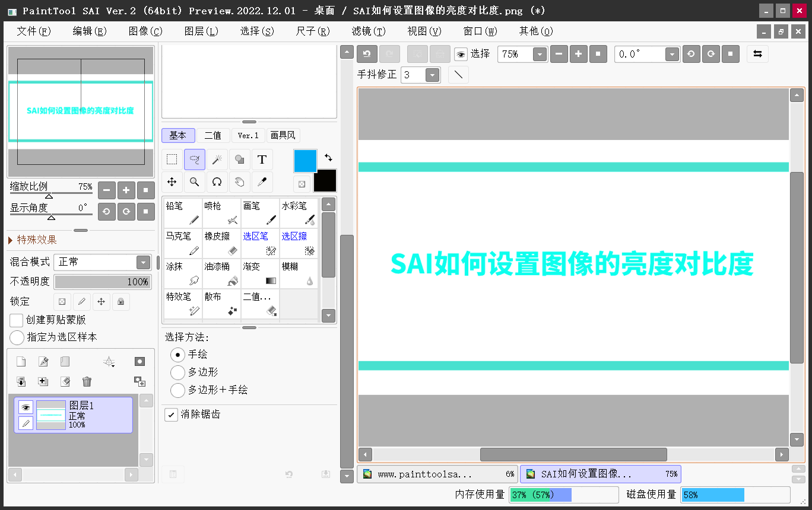Choose the 选区擦 selection eraser
This screenshot has width=812, height=510.
(299, 244)
